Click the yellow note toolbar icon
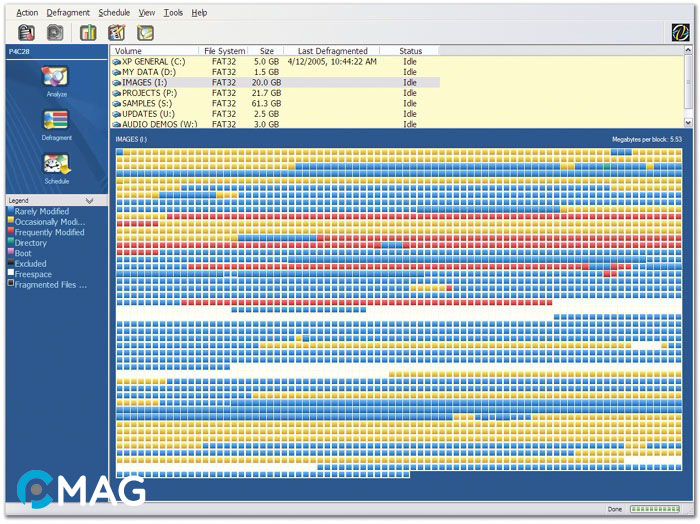Image resolution: width=700 pixels, height=524 pixels. point(146,33)
